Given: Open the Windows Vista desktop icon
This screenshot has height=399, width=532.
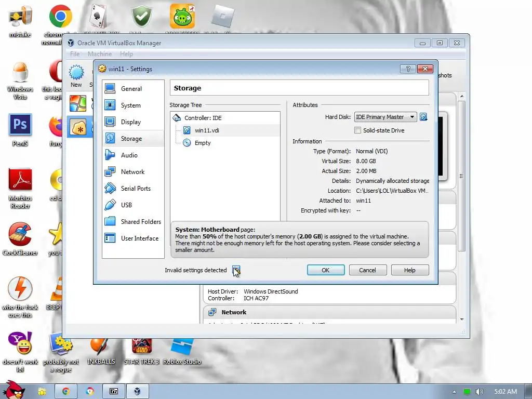Looking at the screenshot, I should 20,80.
